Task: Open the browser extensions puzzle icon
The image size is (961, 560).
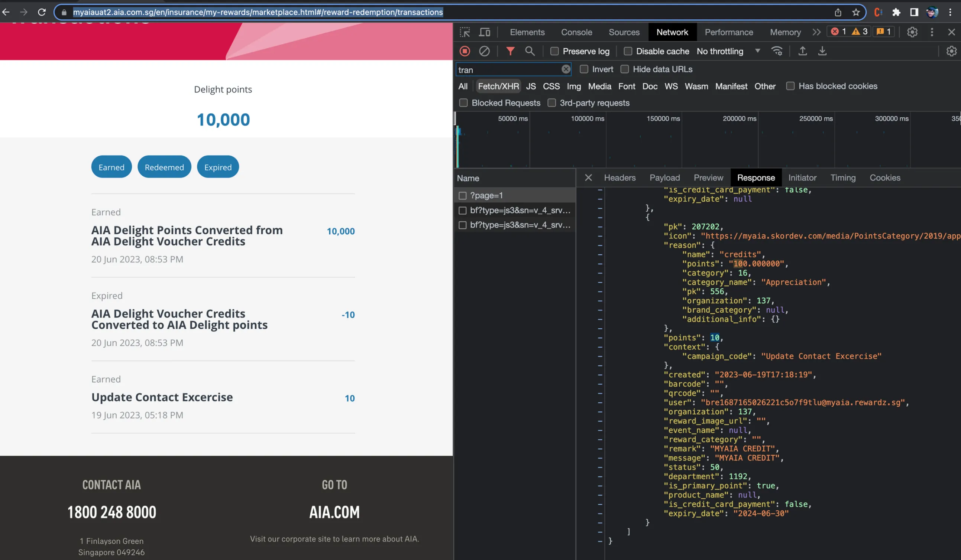Action: (896, 12)
